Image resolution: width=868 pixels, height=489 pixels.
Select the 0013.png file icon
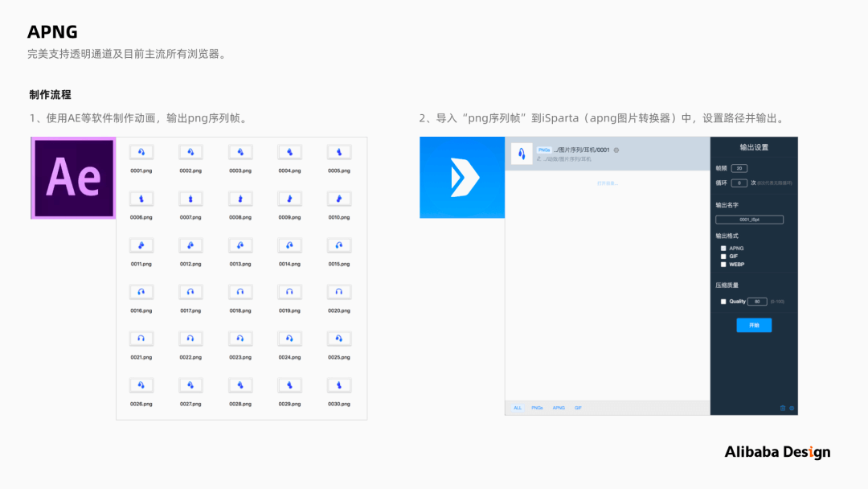[240, 245]
